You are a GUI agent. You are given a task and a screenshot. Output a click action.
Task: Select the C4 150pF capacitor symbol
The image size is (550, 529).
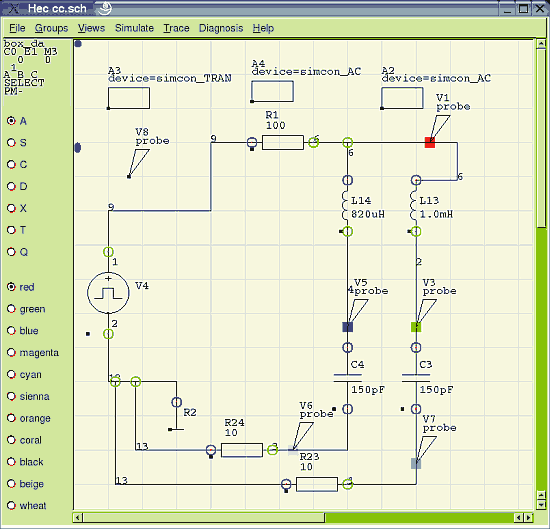click(347, 378)
